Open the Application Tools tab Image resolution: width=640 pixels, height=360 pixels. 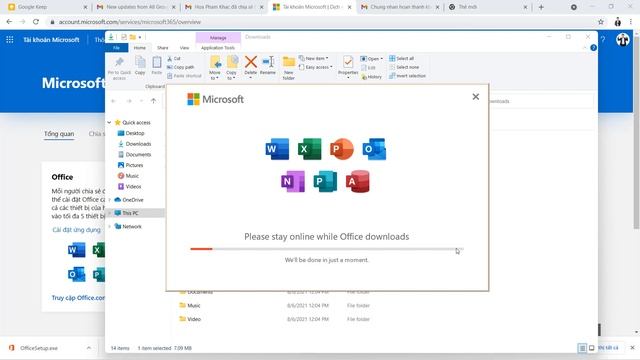(x=218, y=48)
